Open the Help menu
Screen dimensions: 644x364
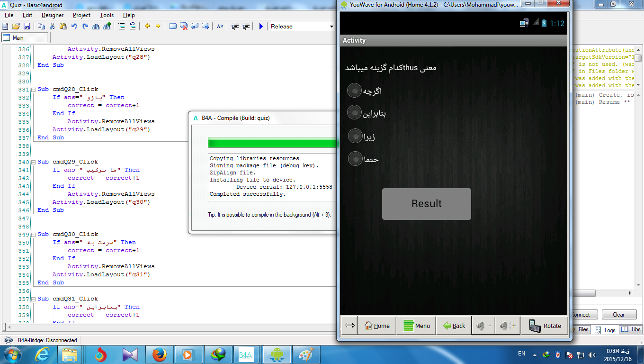click(129, 15)
